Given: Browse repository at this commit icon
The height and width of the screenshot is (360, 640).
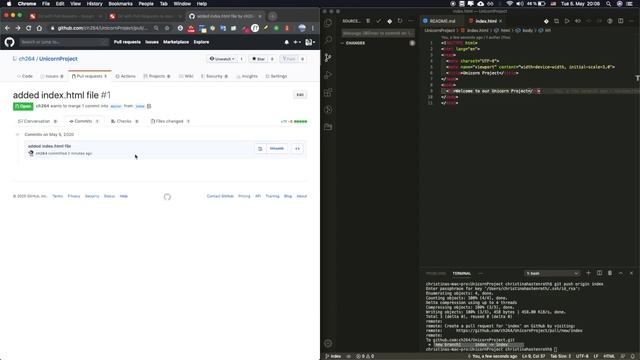Looking at the screenshot, I should click(x=297, y=149).
